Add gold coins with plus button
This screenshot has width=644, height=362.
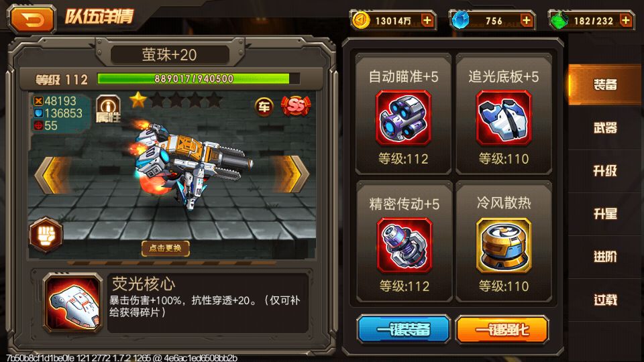pos(427,21)
